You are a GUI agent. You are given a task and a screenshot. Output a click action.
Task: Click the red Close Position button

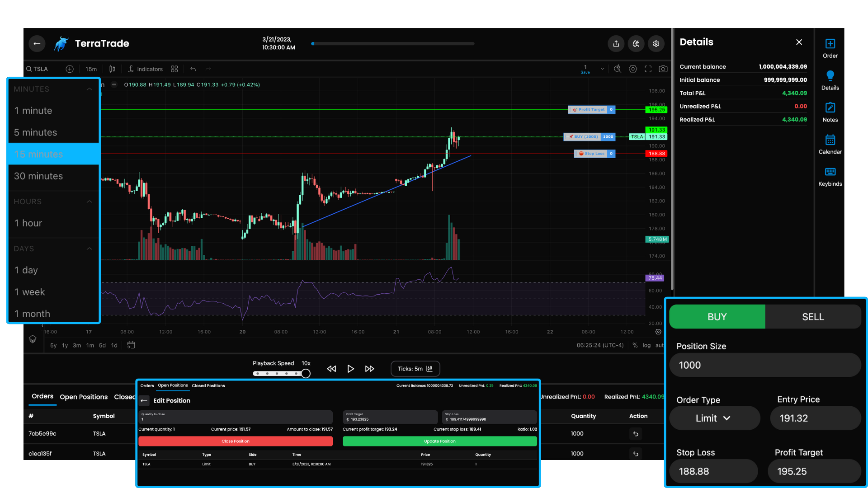click(236, 441)
